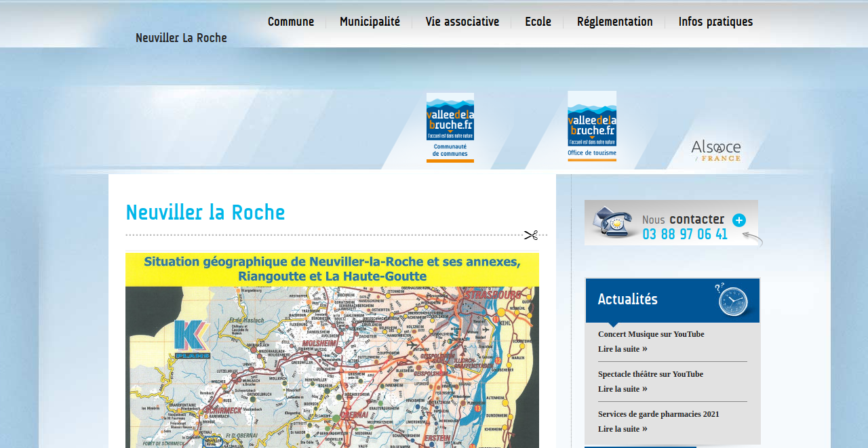Click the blue plus icon beside contacter
Image resolution: width=868 pixels, height=448 pixels.
coord(739,220)
